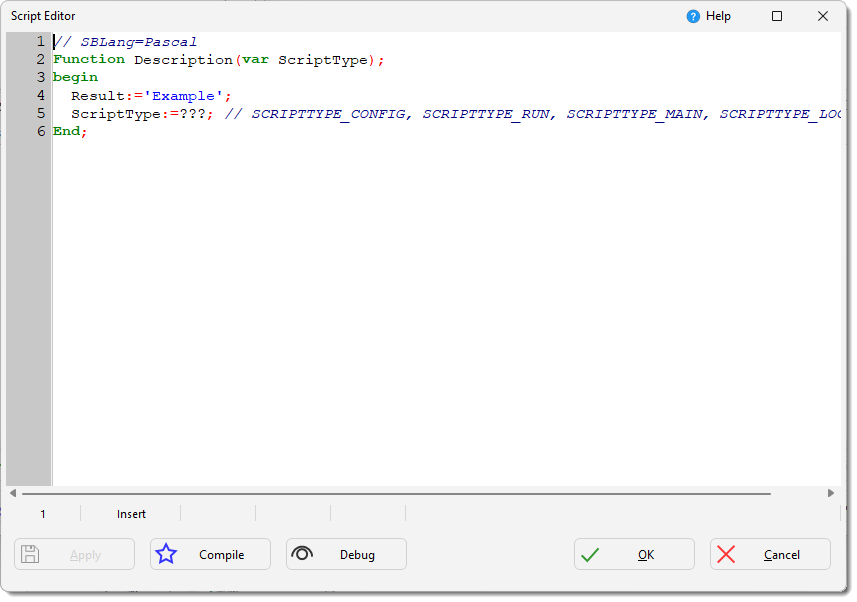Confirm with the OK button
Viewport: 857px width, 602px height.
coord(634,554)
